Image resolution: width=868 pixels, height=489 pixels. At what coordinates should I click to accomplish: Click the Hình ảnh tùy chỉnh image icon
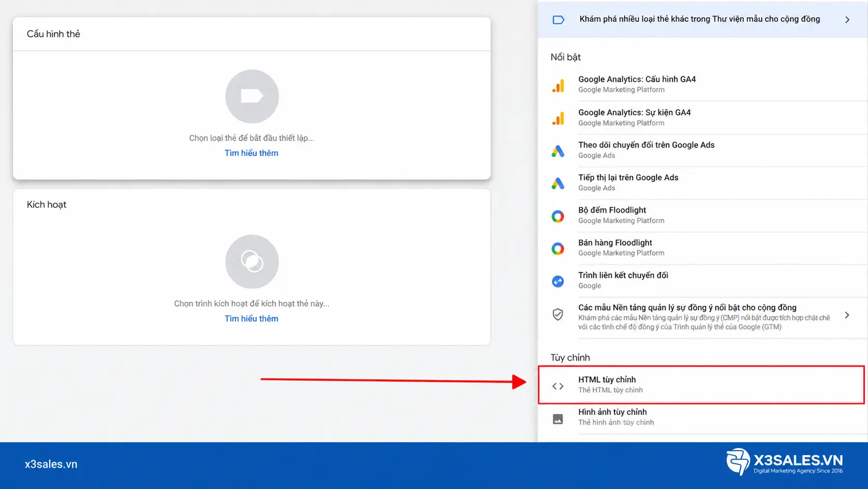[558, 419]
